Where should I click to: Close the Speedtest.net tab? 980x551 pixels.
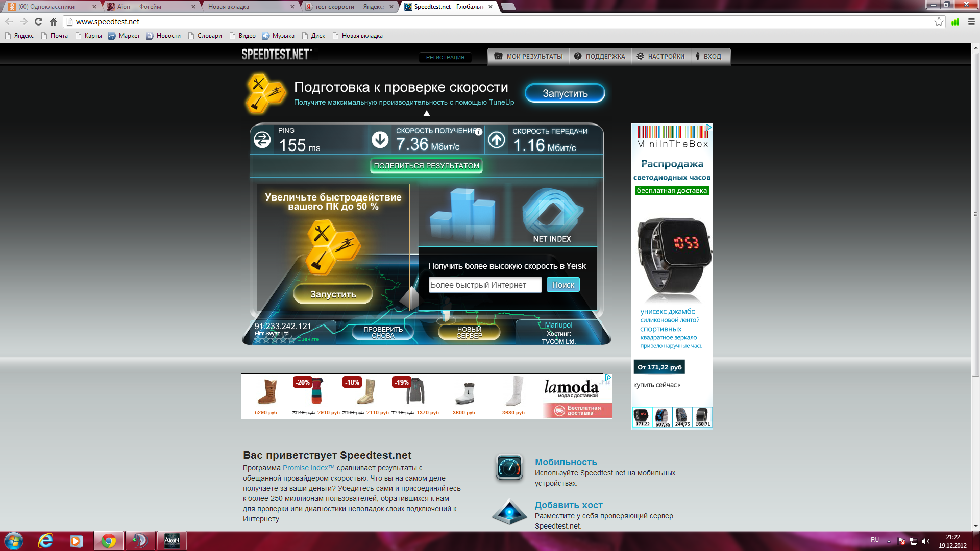(x=491, y=7)
